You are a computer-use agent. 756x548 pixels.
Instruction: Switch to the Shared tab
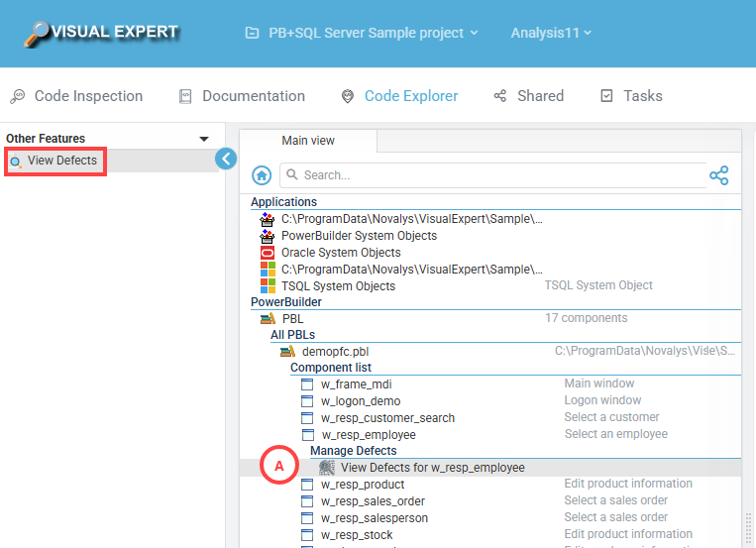click(528, 96)
